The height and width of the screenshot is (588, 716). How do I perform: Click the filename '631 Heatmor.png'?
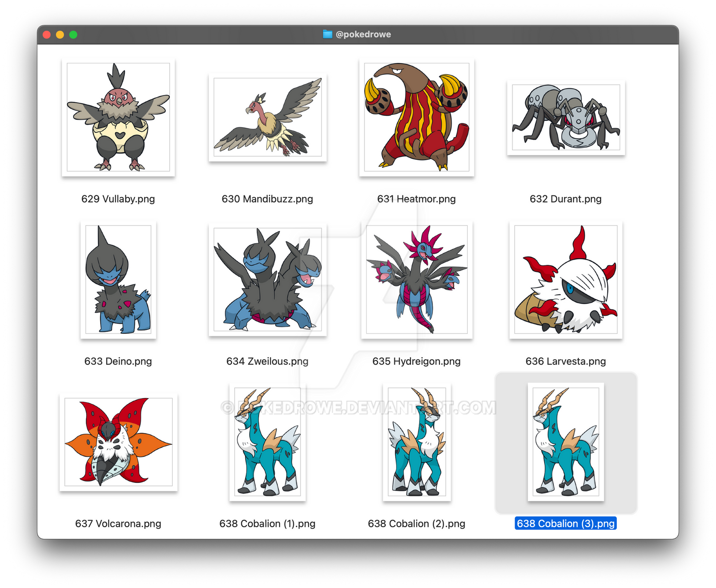tap(417, 199)
